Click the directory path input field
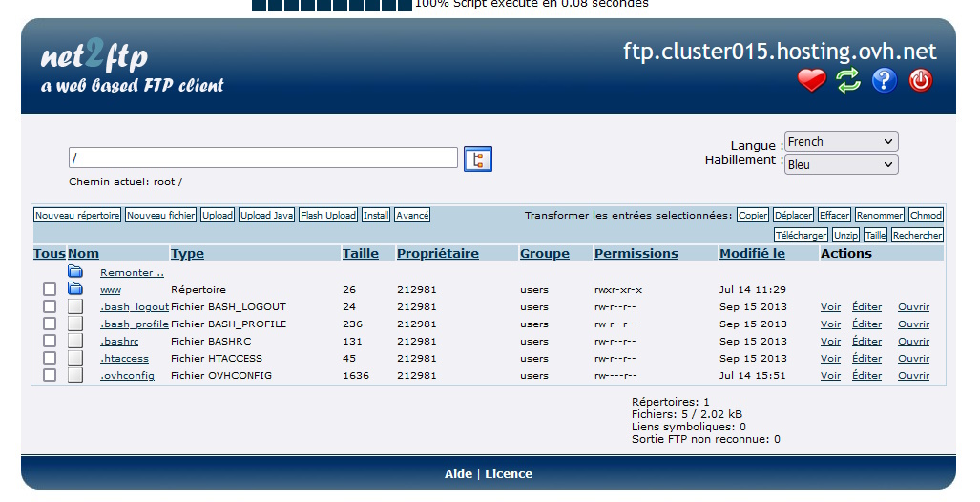Screen dimensions: 980x502 tap(262, 157)
